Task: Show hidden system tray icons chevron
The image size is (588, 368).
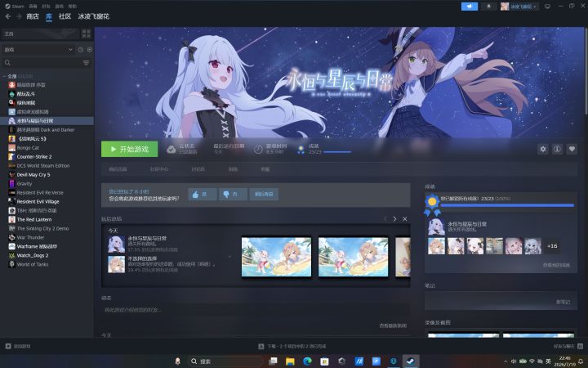Action: point(506,361)
